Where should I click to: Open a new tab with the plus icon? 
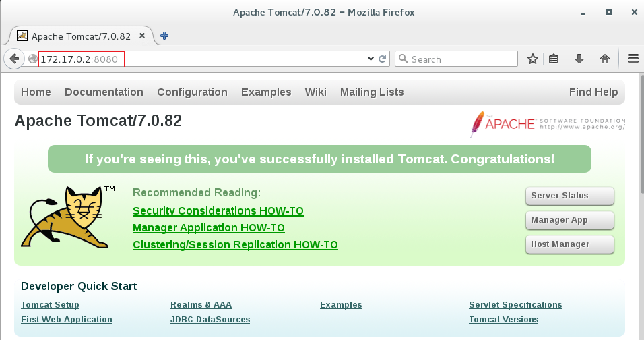pyautogui.click(x=164, y=36)
